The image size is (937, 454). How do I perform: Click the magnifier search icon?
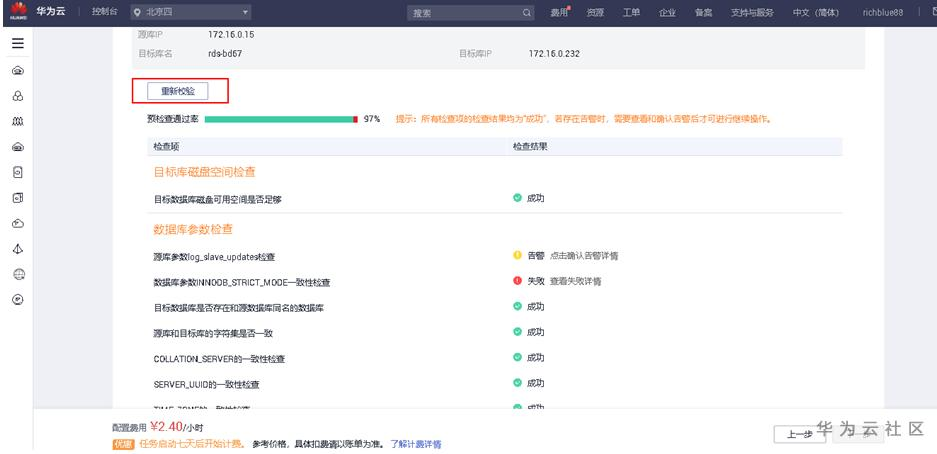tap(527, 13)
